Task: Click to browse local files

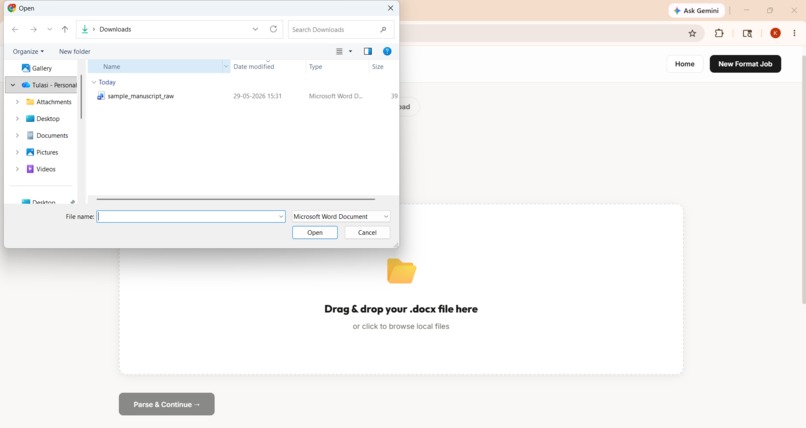Action: [401, 326]
